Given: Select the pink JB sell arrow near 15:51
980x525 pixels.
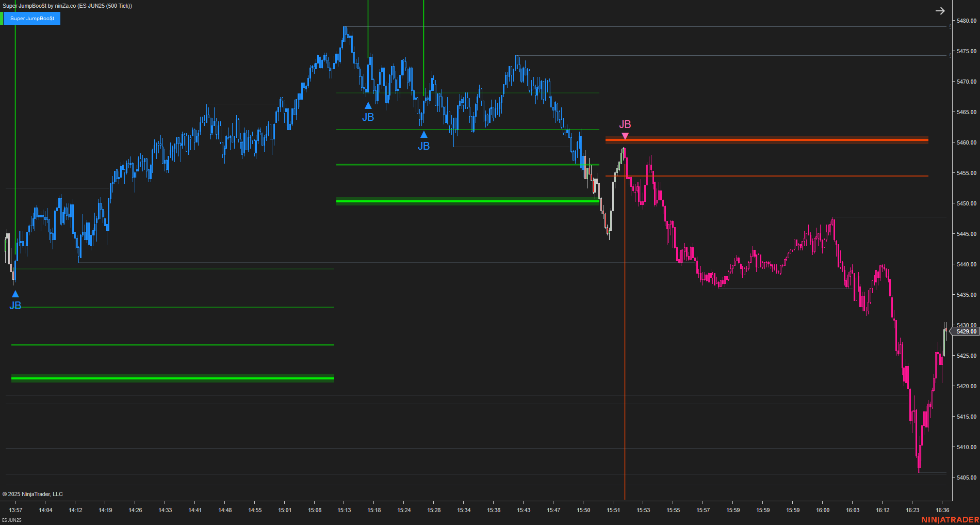Looking at the screenshot, I should click(625, 136).
